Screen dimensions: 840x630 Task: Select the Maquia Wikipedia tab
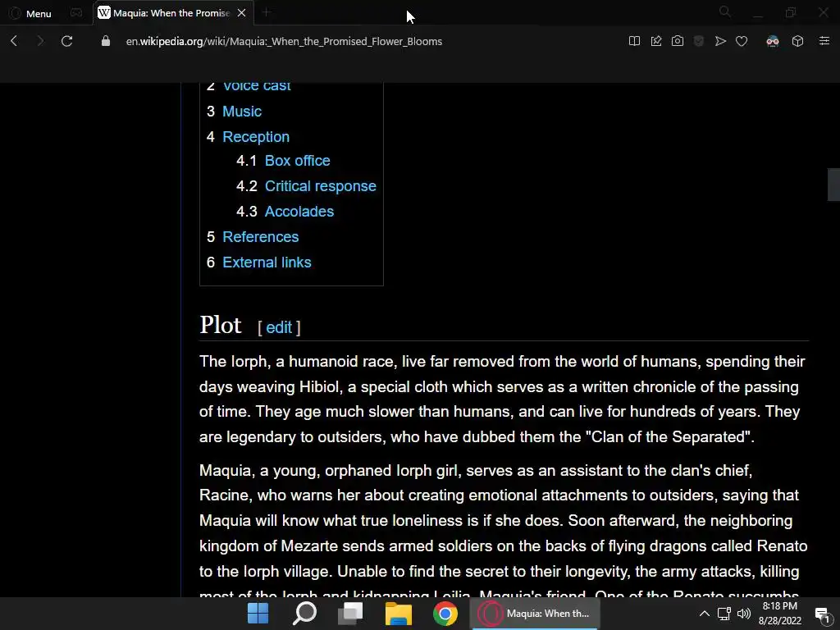[171, 13]
